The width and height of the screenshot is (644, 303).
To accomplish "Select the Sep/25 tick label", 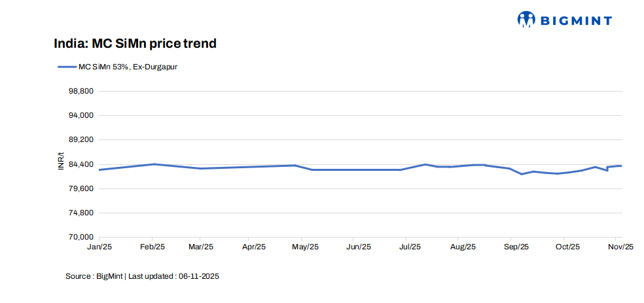I will pyautogui.click(x=516, y=247).
